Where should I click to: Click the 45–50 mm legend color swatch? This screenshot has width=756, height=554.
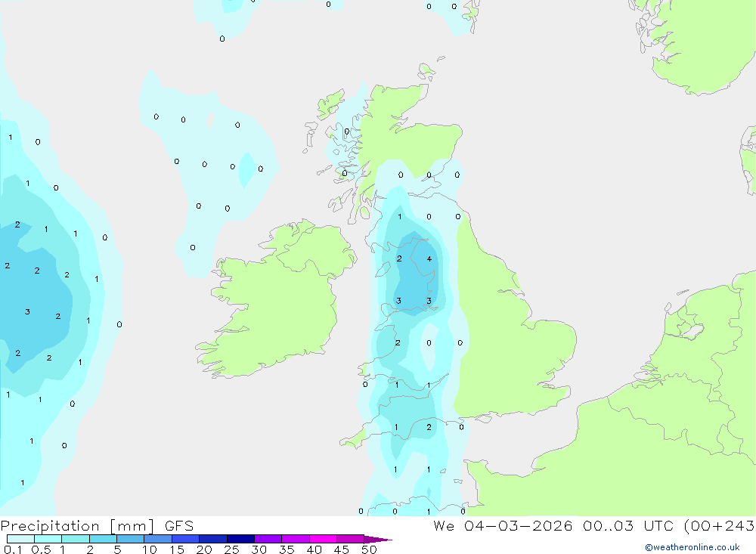pos(351,539)
